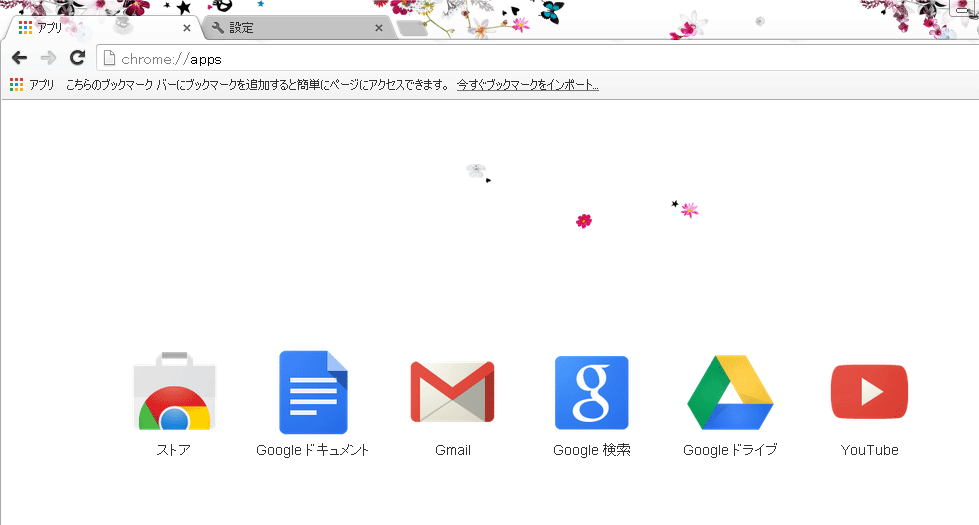This screenshot has width=979, height=525.
Task: Focus the chrome://apps address bar
Action: pyautogui.click(x=537, y=59)
